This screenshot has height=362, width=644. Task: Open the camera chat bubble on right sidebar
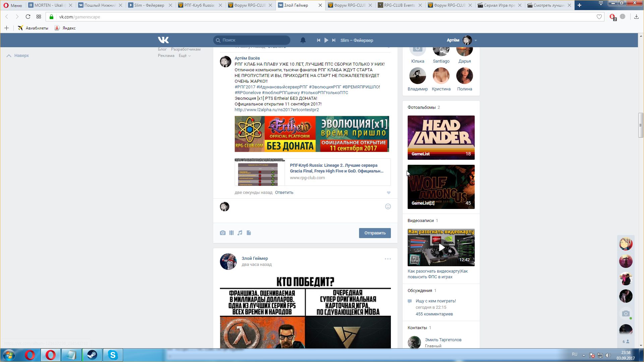coord(626,313)
